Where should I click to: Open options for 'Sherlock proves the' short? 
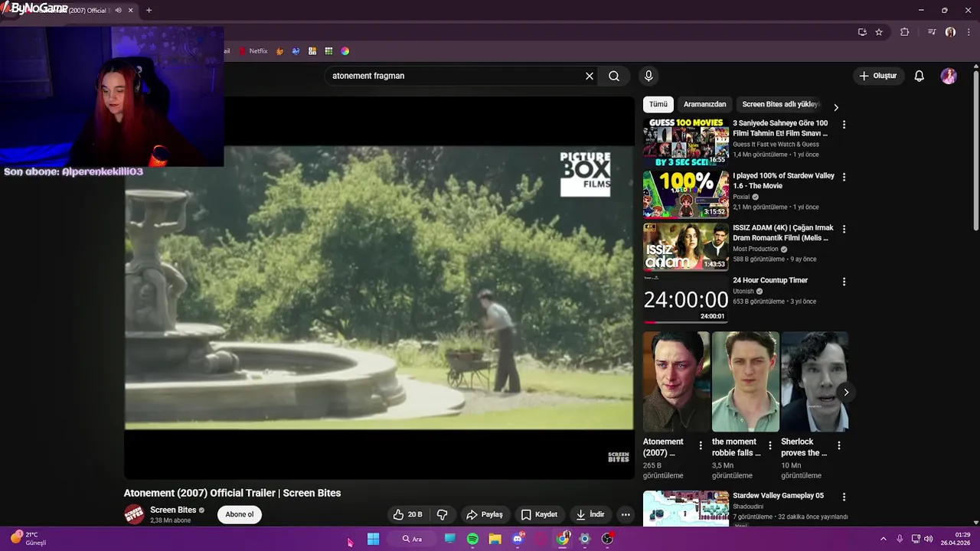pyautogui.click(x=838, y=445)
